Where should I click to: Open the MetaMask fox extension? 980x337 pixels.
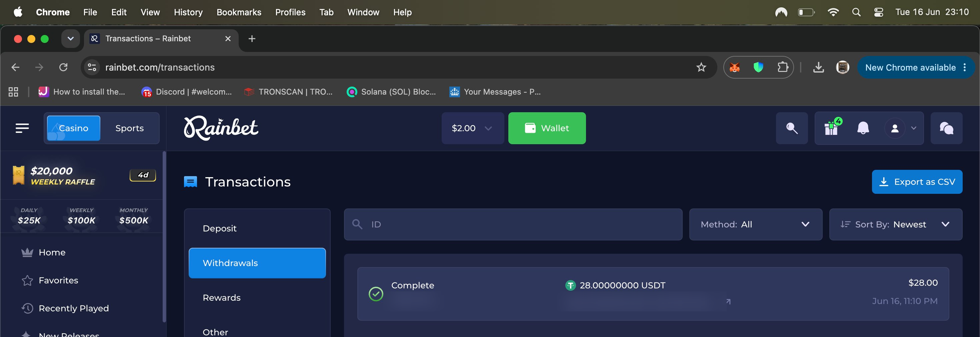pos(735,67)
